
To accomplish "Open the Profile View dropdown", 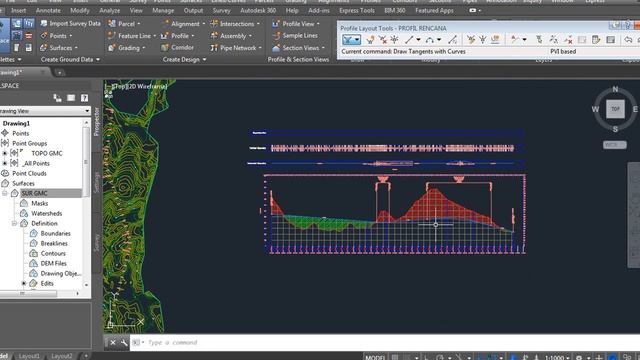I will tap(318, 24).
